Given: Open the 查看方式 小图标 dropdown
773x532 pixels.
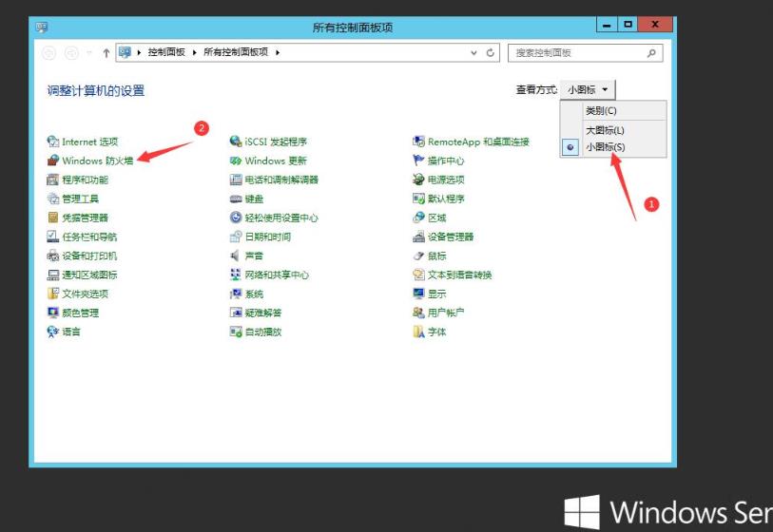Looking at the screenshot, I should [x=588, y=90].
